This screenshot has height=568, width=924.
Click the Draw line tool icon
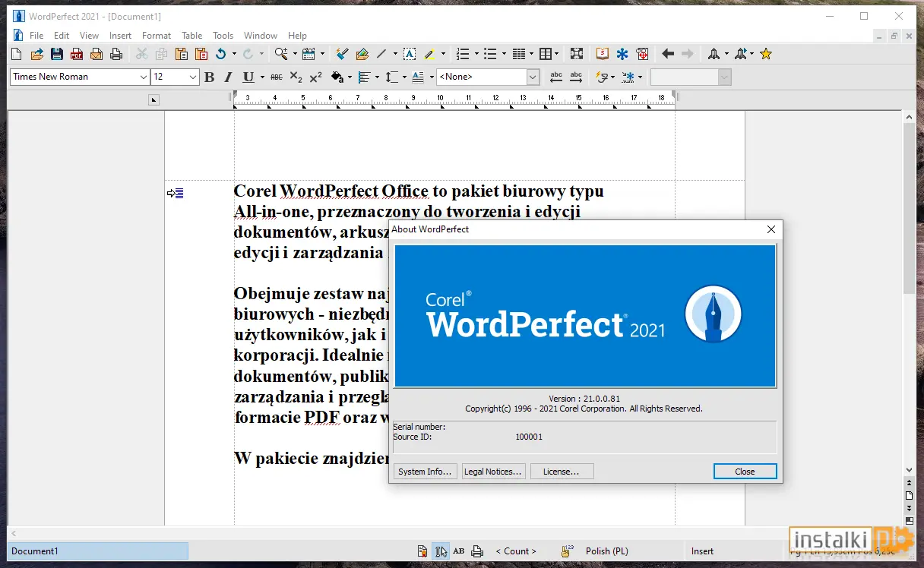coord(381,54)
